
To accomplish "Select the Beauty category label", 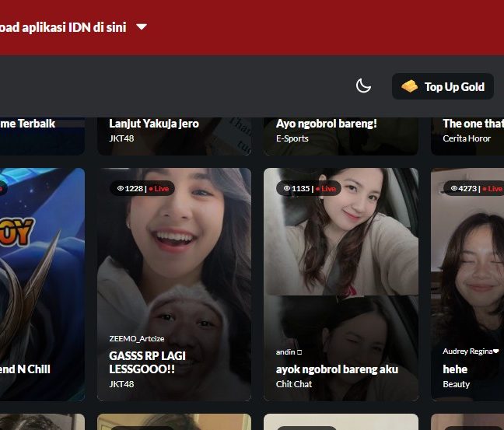I will (x=457, y=384).
